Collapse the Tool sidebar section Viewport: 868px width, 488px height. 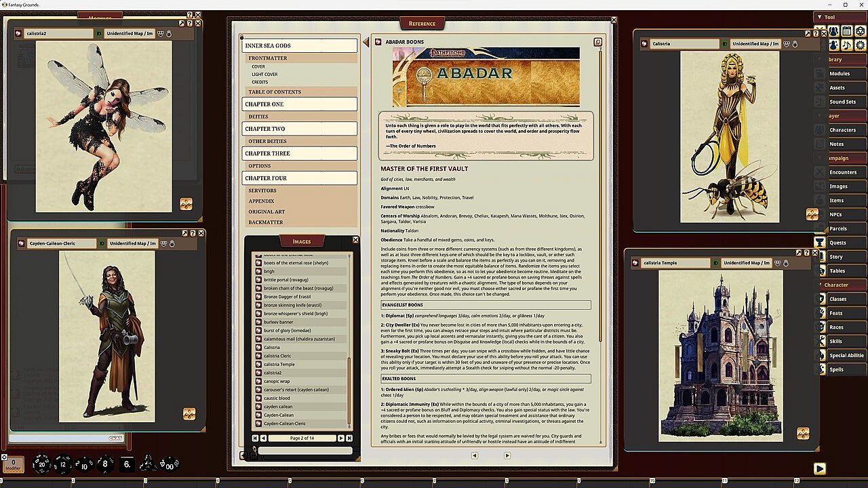820,17
